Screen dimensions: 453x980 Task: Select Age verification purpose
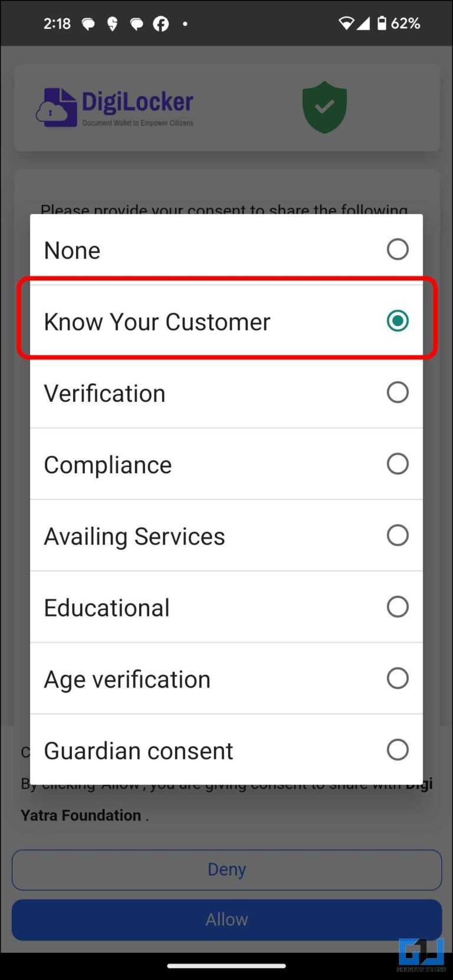click(226, 678)
